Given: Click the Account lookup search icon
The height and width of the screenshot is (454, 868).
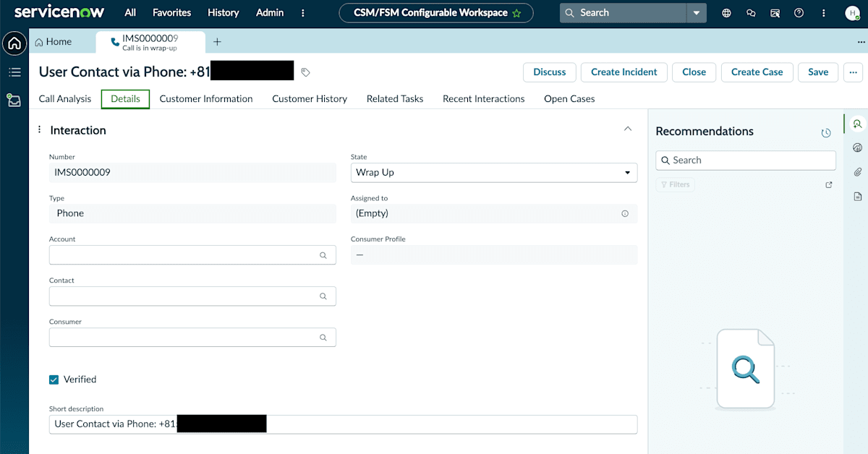Looking at the screenshot, I should tap(323, 255).
